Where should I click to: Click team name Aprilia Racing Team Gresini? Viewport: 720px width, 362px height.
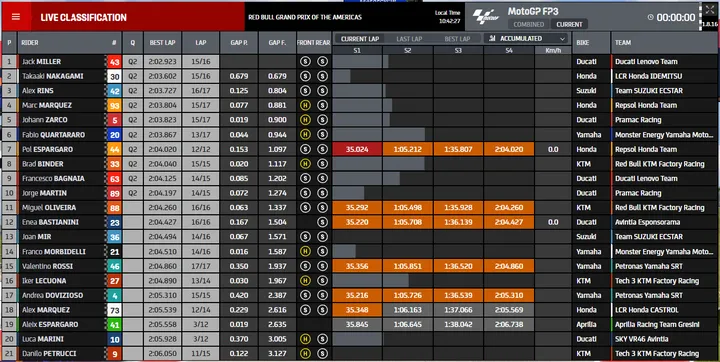(x=658, y=325)
